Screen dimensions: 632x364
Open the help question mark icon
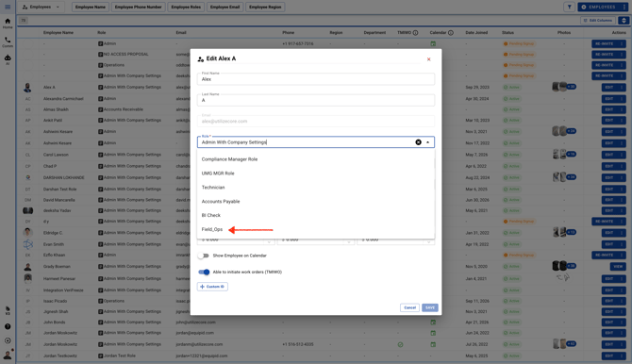8,326
